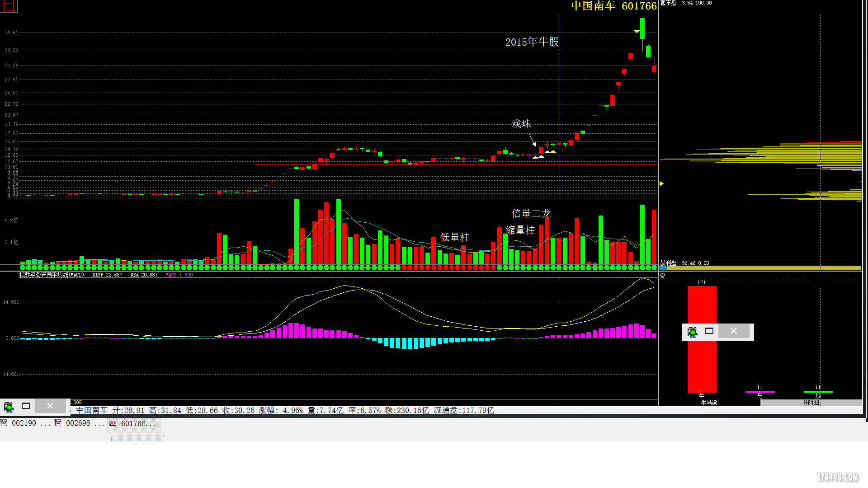Close the floating window over the 牛 bar

[734, 331]
